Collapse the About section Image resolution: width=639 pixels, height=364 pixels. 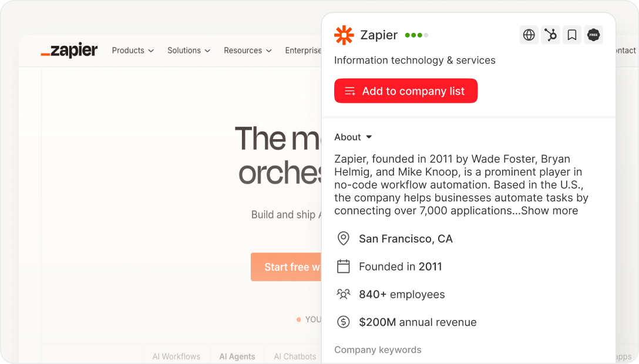(x=352, y=137)
